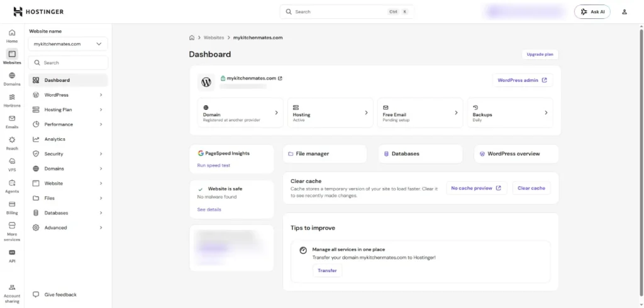The image size is (644, 308).
Task: Open Free Email pending setup card
Action: click(420, 113)
